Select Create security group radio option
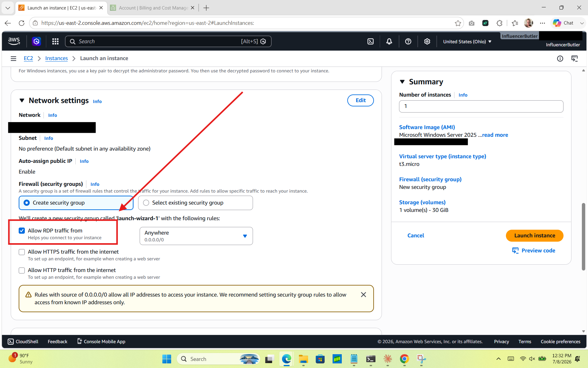The height and width of the screenshot is (368, 588). pyautogui.click(x=76, y=203)
